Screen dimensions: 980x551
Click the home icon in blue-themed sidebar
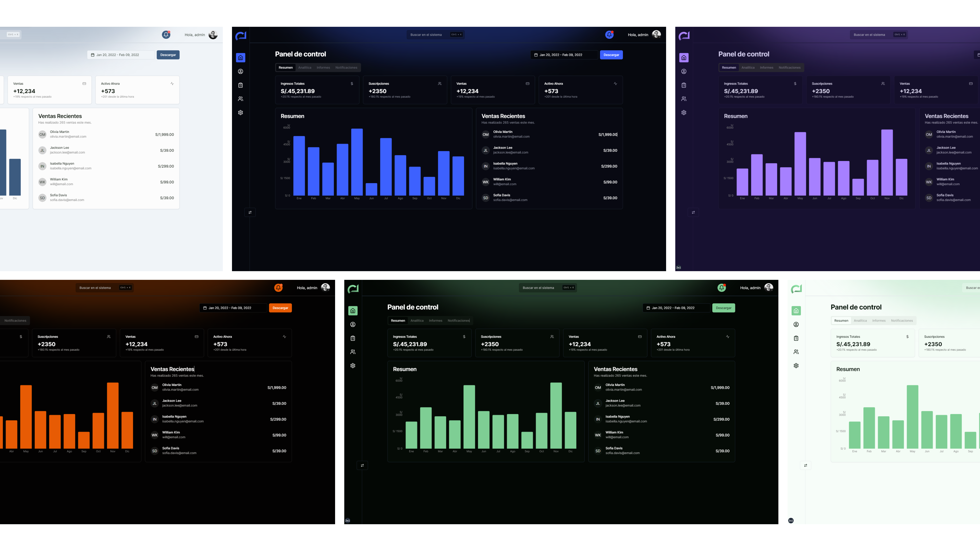[240, 58]
